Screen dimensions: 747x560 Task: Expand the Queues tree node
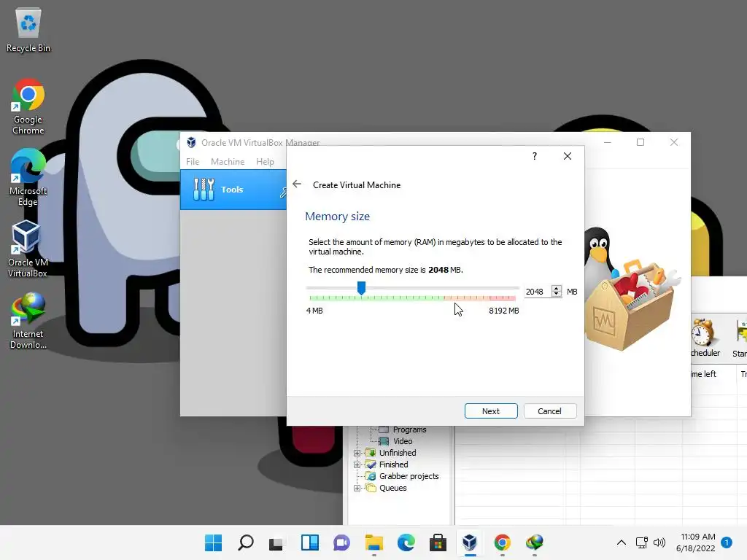(x=357, y=488)
